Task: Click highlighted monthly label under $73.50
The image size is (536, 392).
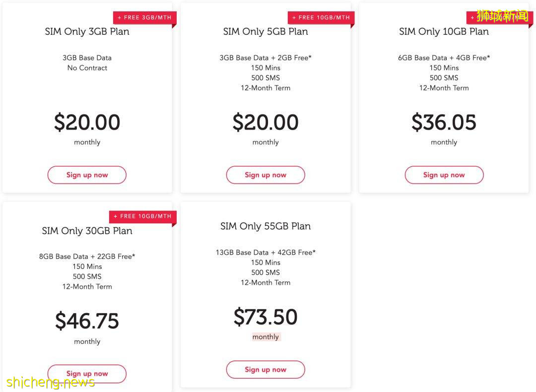Action: click(x=266, y=336)
